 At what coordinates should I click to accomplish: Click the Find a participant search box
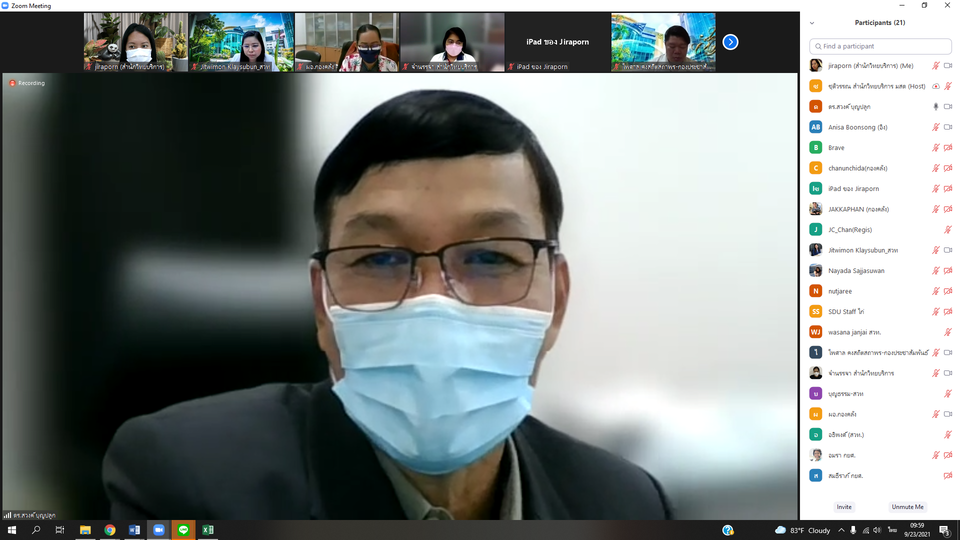[x=880, y=46]
